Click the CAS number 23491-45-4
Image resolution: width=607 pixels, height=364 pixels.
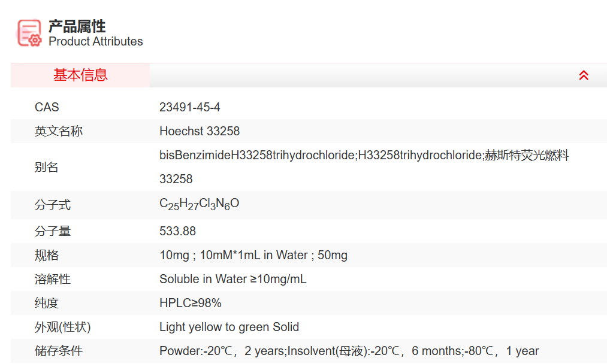pyautogui.click(x=190, y=107)
